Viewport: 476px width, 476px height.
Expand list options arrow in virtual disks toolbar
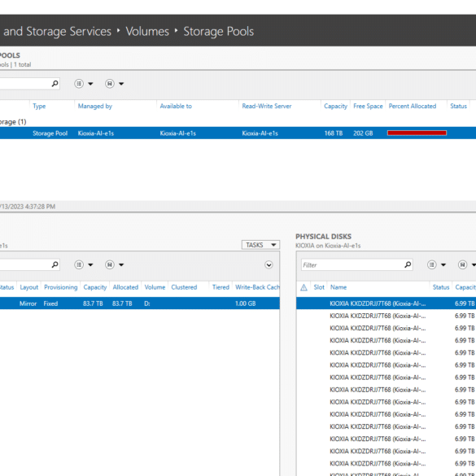point(90,265)
